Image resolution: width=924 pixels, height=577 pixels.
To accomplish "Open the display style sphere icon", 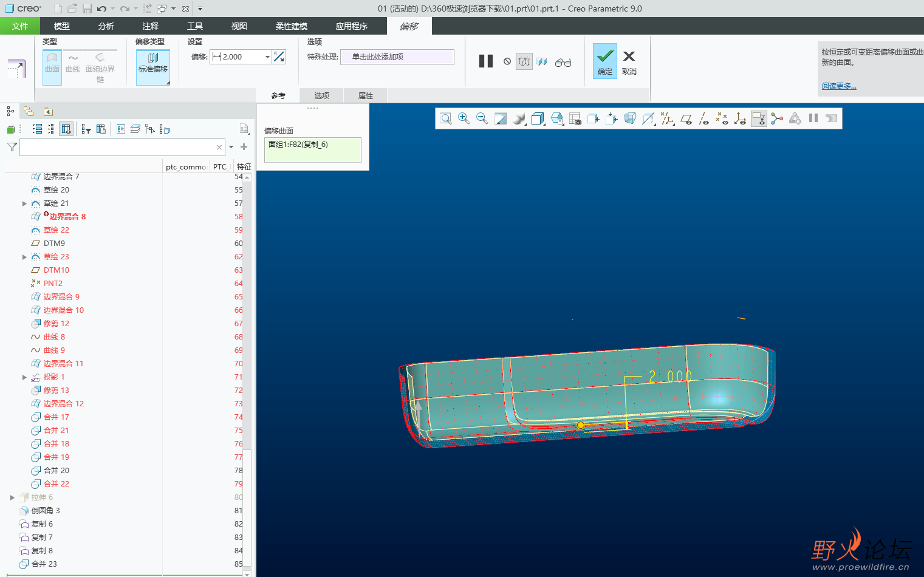I will (x=519, y=118).
